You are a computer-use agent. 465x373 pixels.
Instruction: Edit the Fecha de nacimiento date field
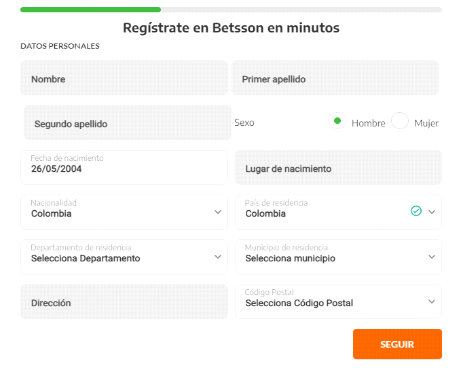coord(124,167)
